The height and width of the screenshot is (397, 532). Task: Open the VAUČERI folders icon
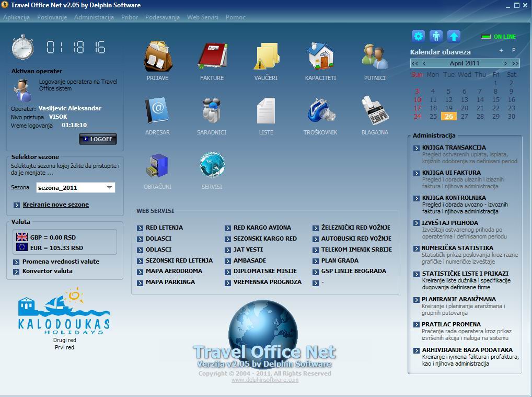[267, 56]
